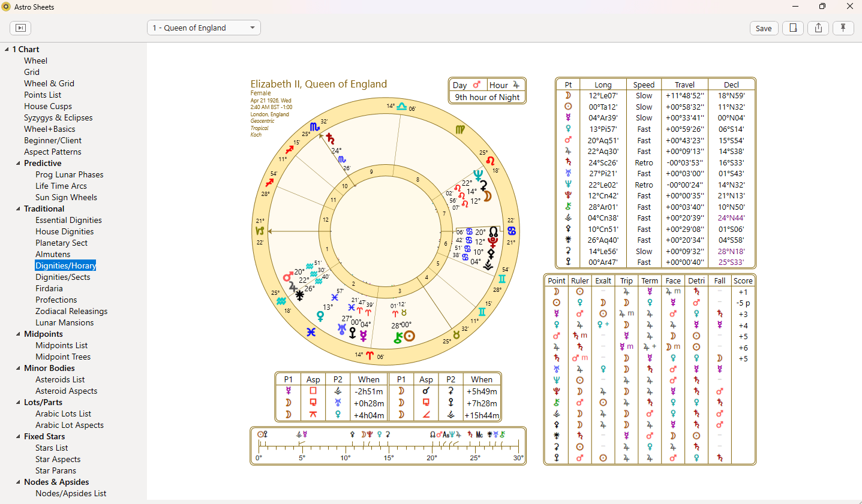
Task: Click the Cancer glyph on the wheel's right
Action: (511, 231)
